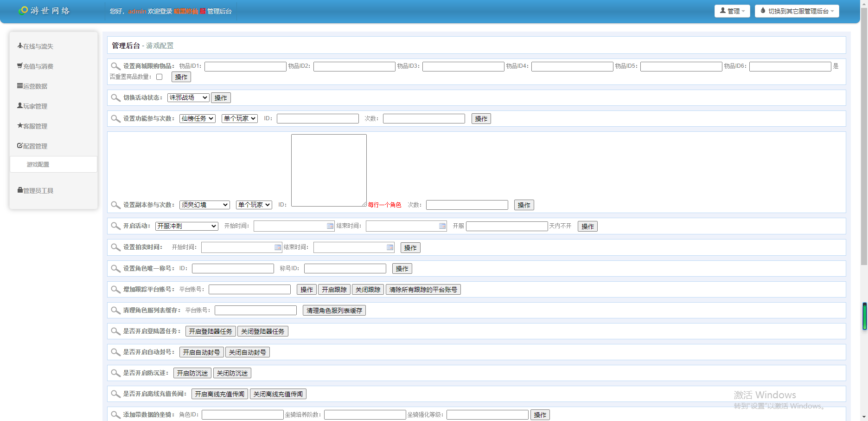Expand the 诛邪战场 activity status dropdown
Screen dimensions: 868x421
(x=188, y=98)
